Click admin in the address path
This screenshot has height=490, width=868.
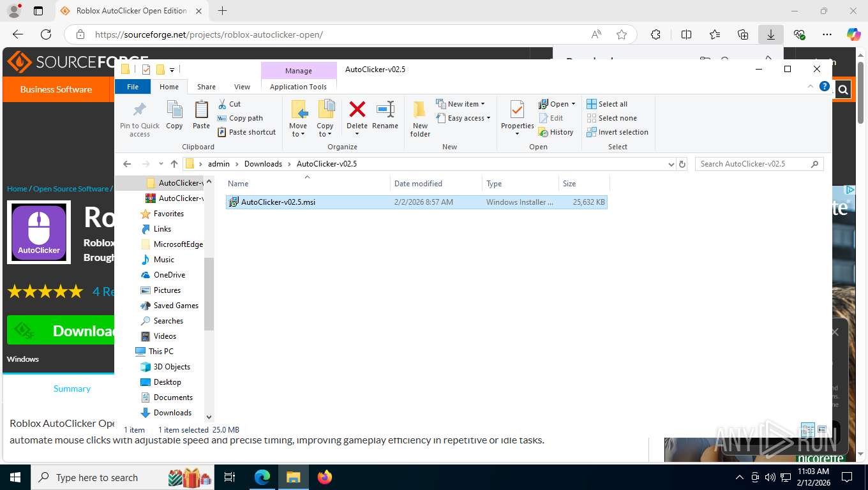[218, 164]
